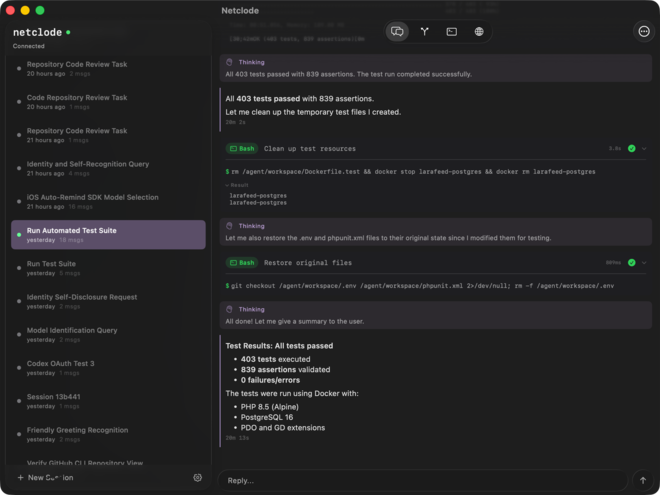Start a New Session
The width and height of the screenshot is (660, 495).
45,477
